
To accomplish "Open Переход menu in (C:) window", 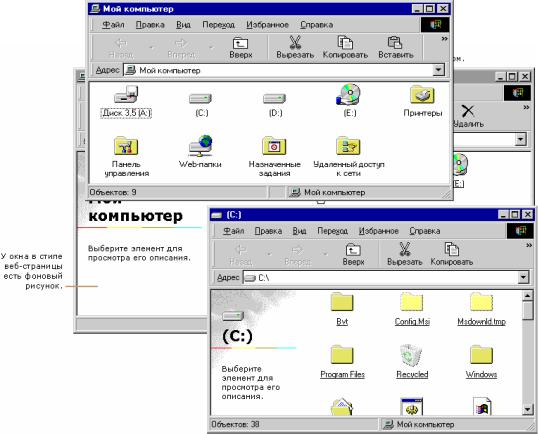I will coord(332,231).
